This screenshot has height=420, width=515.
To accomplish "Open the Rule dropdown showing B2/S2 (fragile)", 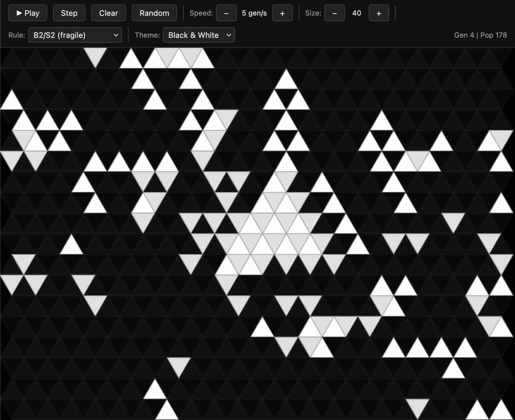I will (75, 35).
